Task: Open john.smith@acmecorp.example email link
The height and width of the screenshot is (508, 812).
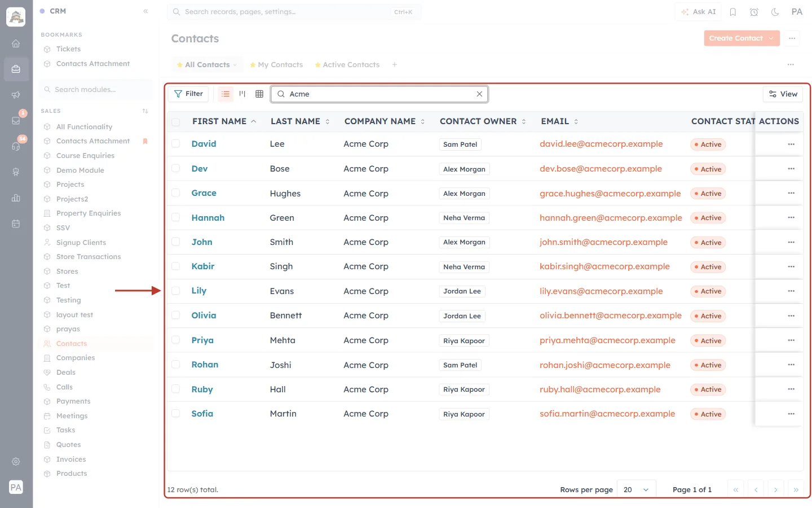Action: (603, 242)
